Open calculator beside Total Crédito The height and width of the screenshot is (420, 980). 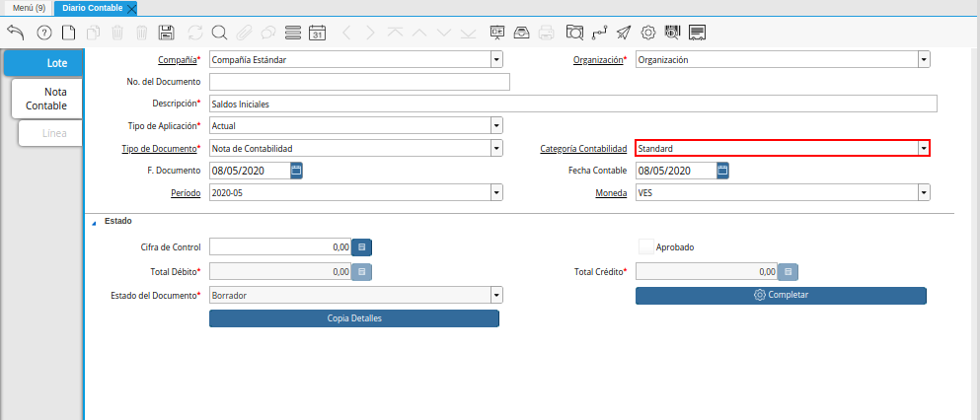click(x=789, y=272)
